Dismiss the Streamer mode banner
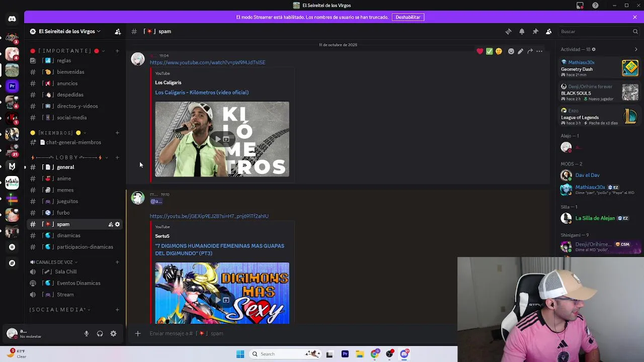 635,17
